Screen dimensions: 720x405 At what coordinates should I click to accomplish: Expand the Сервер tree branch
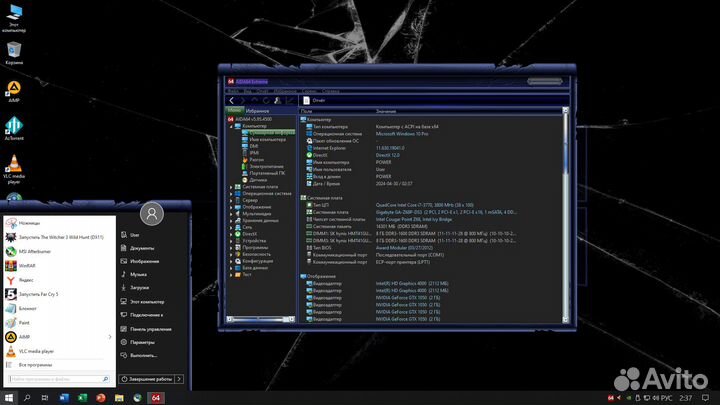231,200
